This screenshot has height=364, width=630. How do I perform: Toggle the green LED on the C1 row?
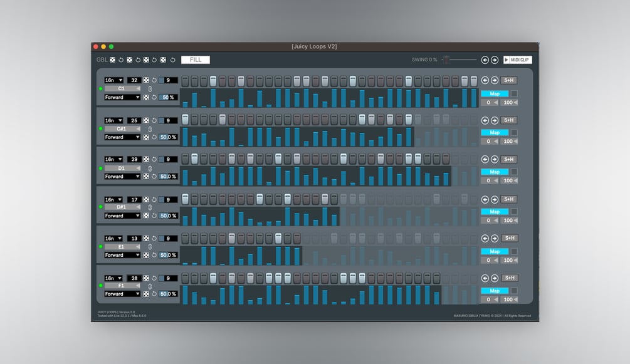100,89
